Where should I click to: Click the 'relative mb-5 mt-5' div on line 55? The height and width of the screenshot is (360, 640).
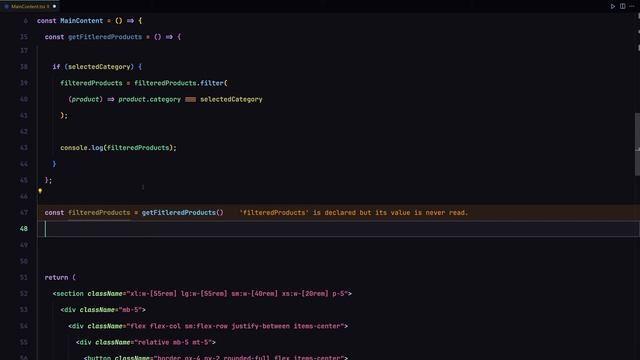click(146, 342)
